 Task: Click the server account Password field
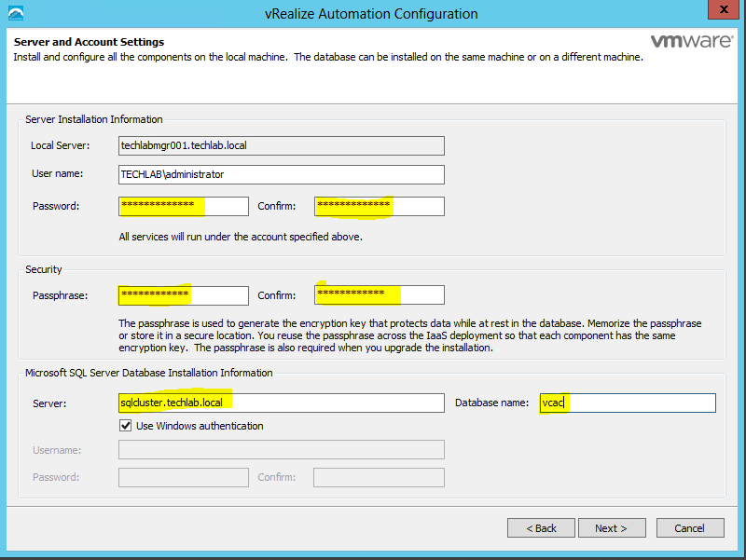(183, 206)
